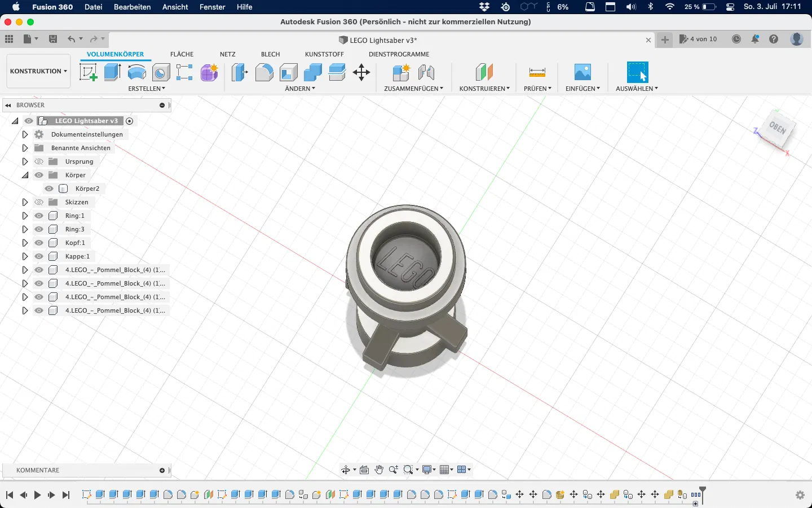Click the construction plane icon above KONSTRUIEREN
The image size is (812, 508).
click(x=484, y=72)
